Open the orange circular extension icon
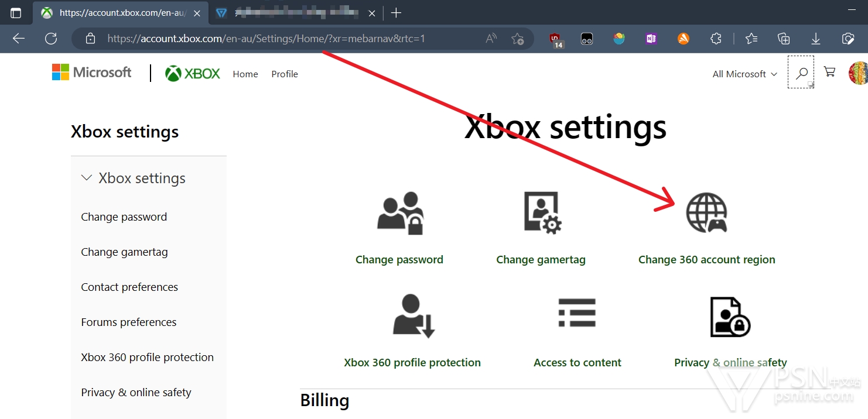This screenshot has width=868, height=419. (684, 39)
